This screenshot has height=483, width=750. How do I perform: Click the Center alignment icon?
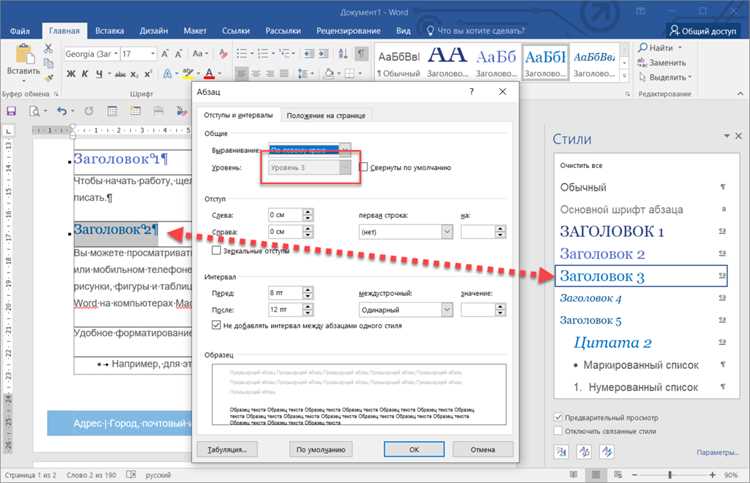click(256, 74)
